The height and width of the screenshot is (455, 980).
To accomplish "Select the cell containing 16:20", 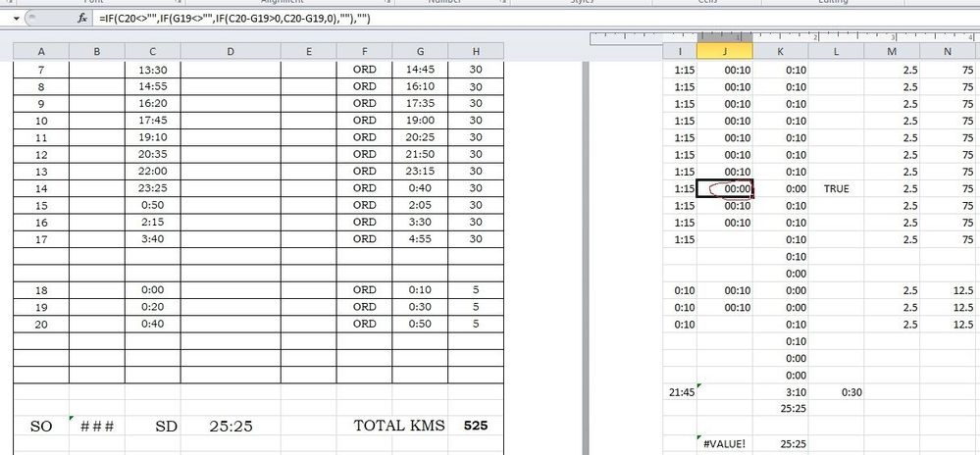I will pyautogui.click(x=152, y=103).
